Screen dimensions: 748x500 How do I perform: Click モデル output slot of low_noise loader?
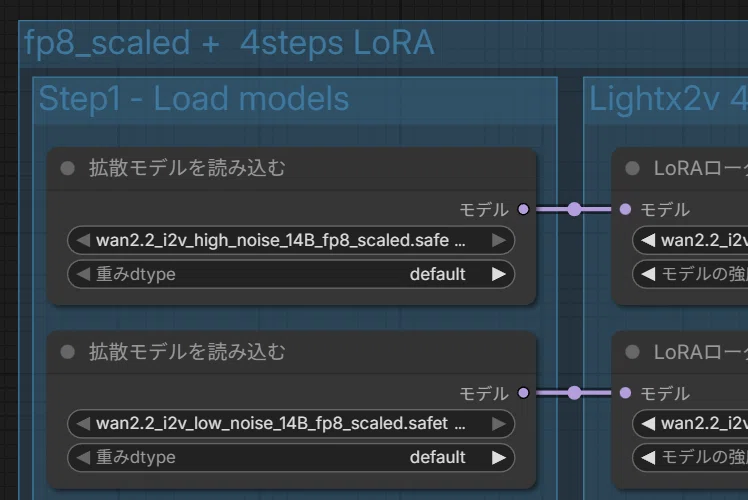(523, 393)
